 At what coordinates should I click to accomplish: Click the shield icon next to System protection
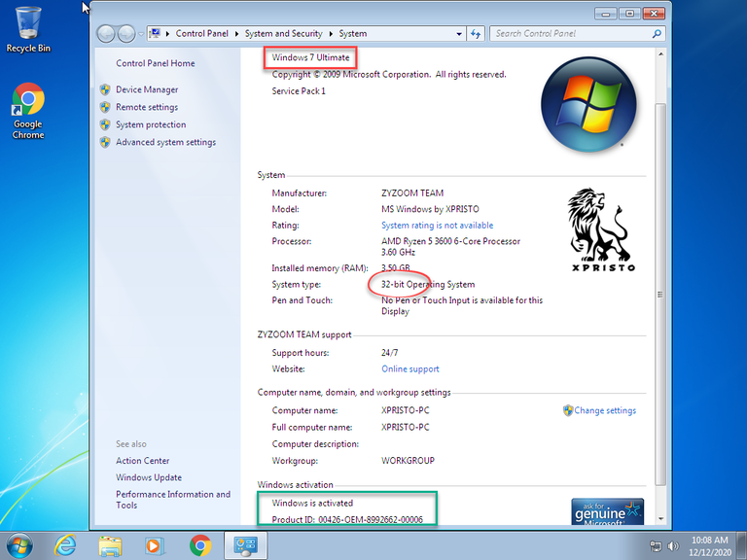coord(105,124)
